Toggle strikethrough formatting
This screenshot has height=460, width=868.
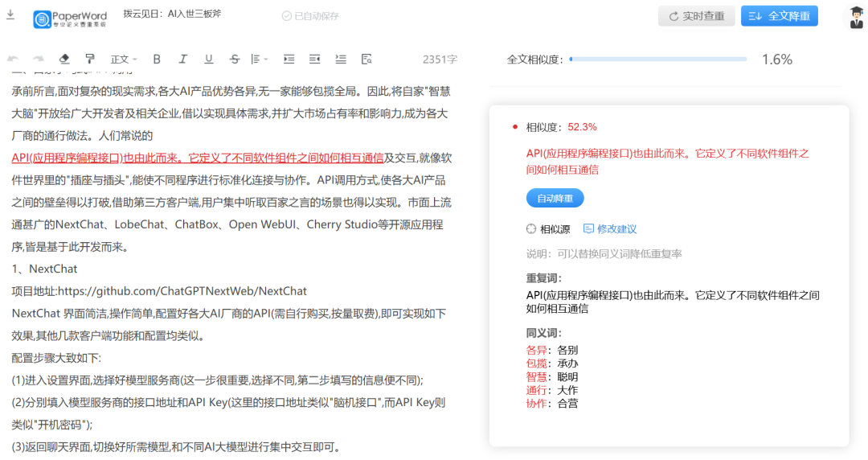coord(235,60)
